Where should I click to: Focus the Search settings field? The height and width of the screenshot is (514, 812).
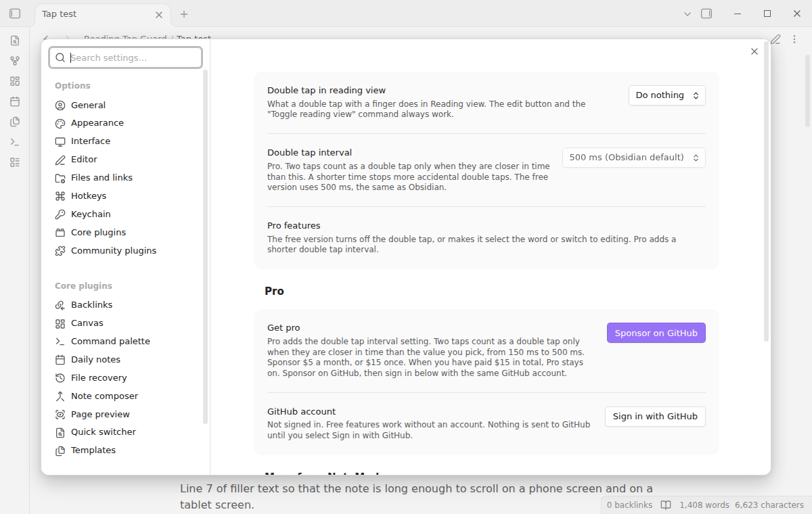pos(125,57)
